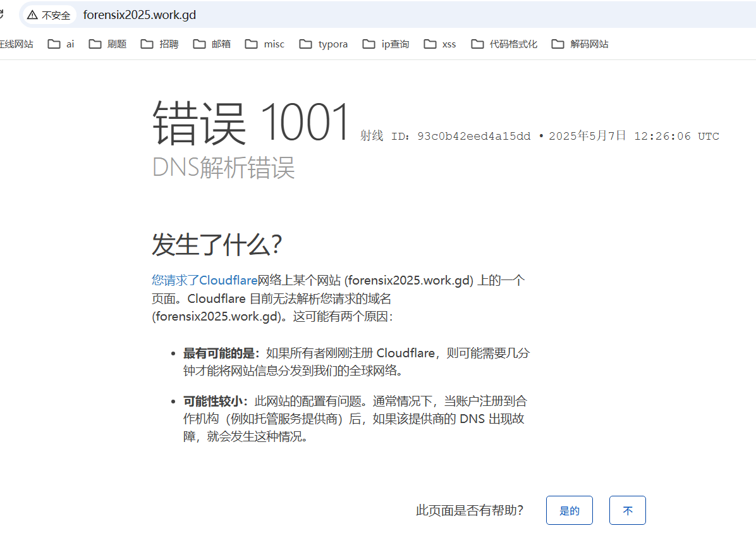Open the 刷题 bookmark folder

pos(107,44)
